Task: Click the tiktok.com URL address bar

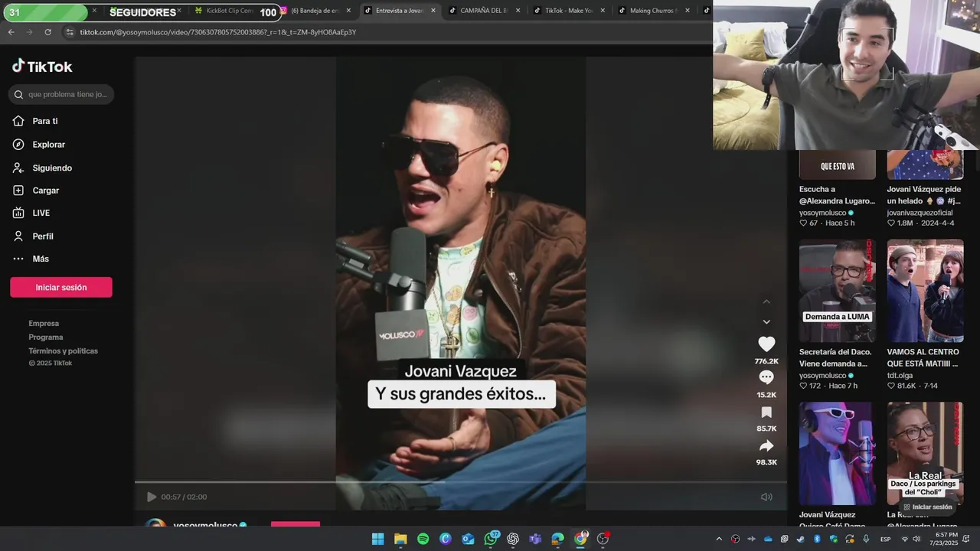Action: click(218, 32)
